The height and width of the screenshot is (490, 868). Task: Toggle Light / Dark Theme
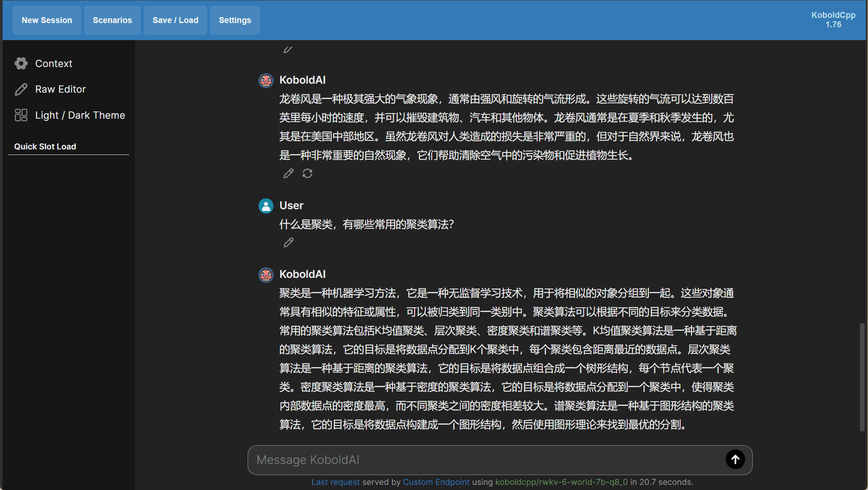pos(80,115)
